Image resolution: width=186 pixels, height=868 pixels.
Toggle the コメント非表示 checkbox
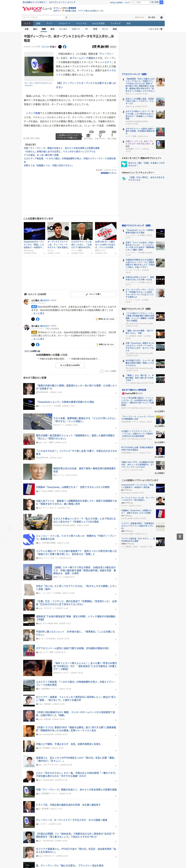102,371
